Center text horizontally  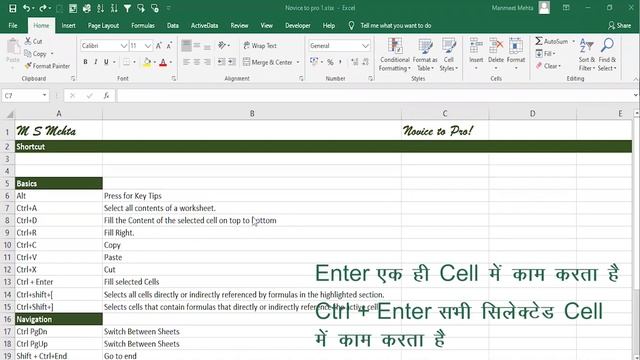tap(197, 62)
